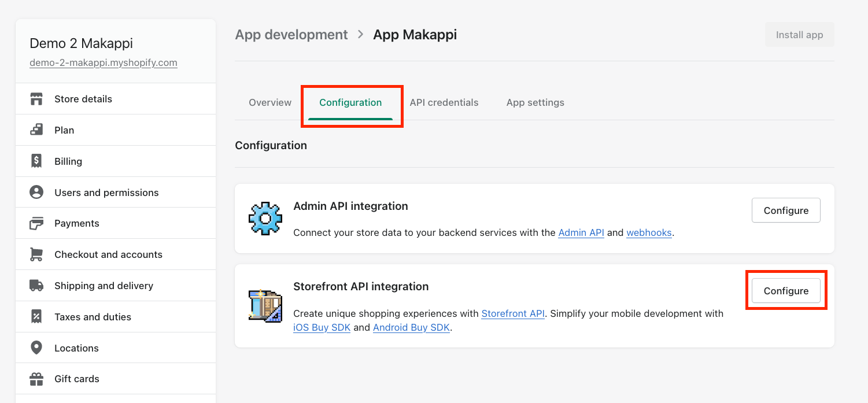The height and width of the screenshot is (403, 868).
Task: Click the breadcrumb chevron after App development
Action: tap(361, 35)
